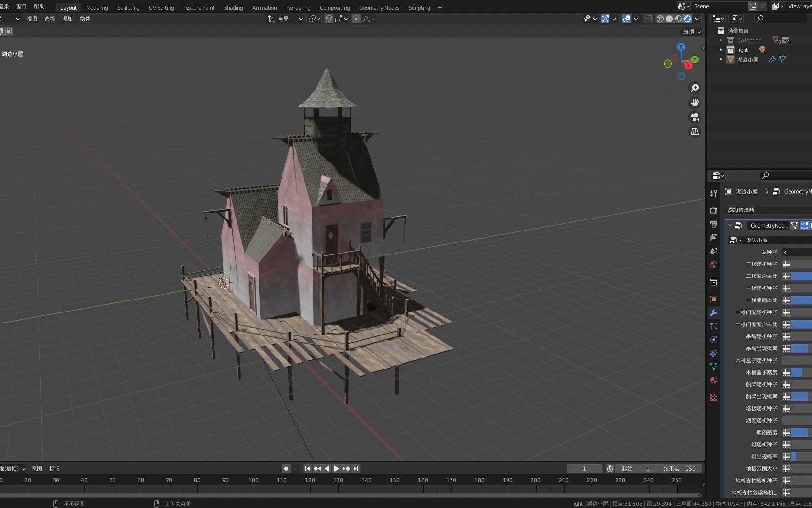Toggle X-ray display in viewport header

(648, 19)
